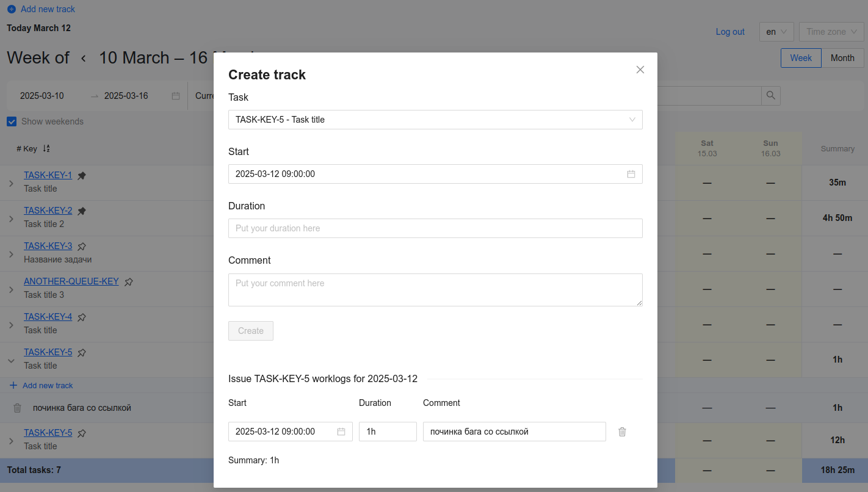The height and width of the screenshot is (492, 868).
Task: Click the worklog duration field showing 1h
Action: 388,432
